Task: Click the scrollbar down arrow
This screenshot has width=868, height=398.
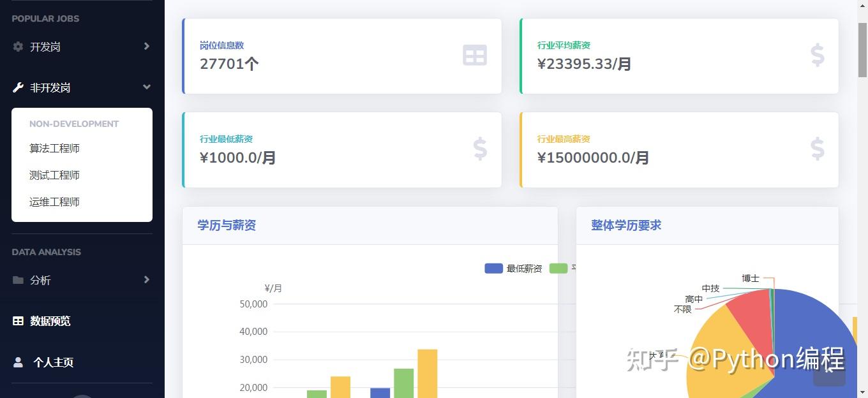Action: click(862, 392)
